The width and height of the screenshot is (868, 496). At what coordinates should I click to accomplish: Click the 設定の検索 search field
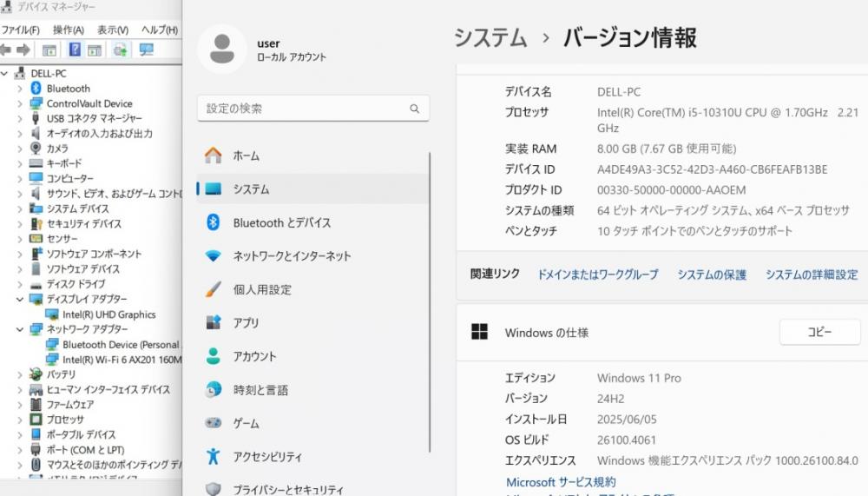click(312, 109)
